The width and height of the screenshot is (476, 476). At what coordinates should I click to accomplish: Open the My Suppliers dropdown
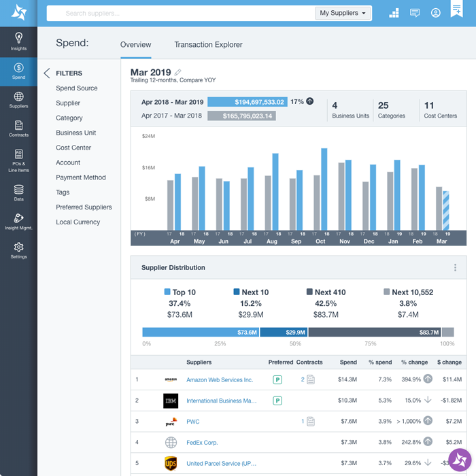point(343,13)
